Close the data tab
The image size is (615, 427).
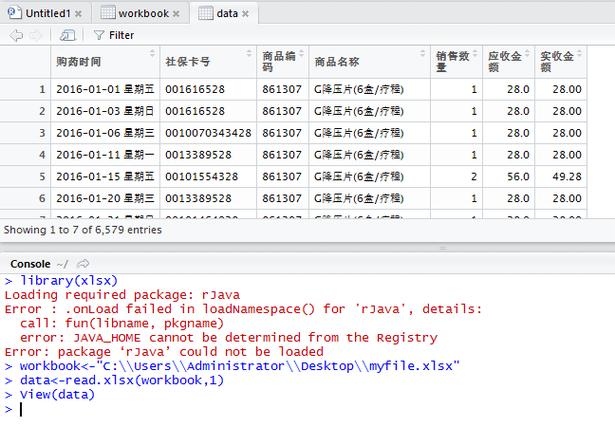click(x=245, y=14)
